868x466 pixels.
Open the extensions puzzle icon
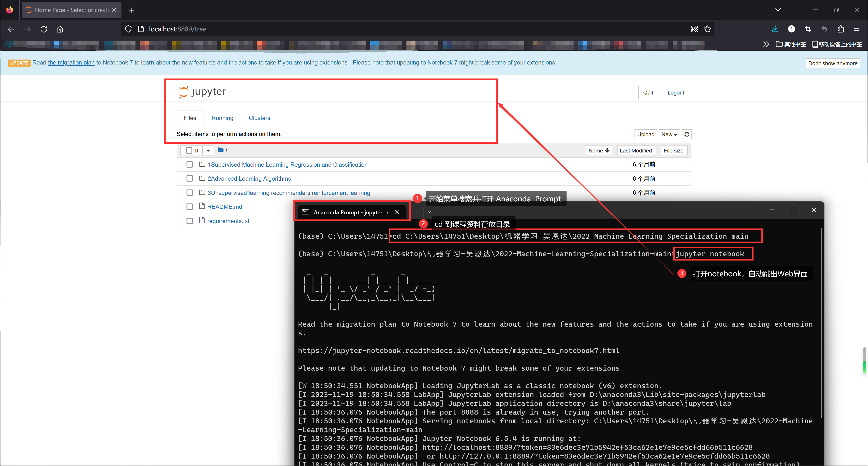[840, 29]
